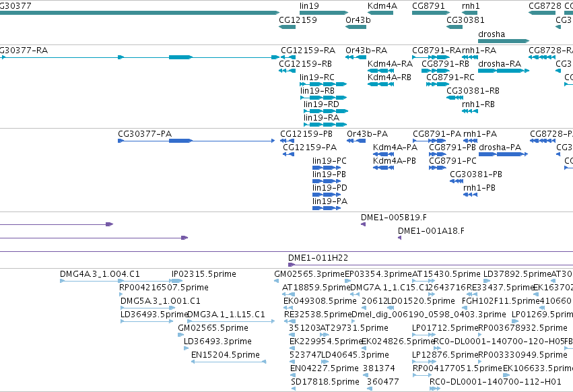Click the DMG4A.3_1.004.C1 EST feature

[x=92, y=281]
